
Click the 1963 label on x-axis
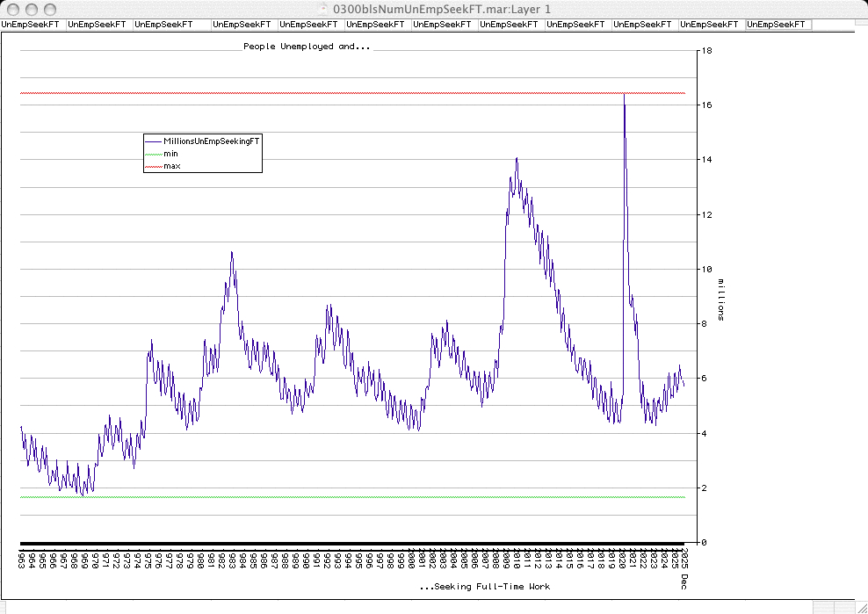21,560
